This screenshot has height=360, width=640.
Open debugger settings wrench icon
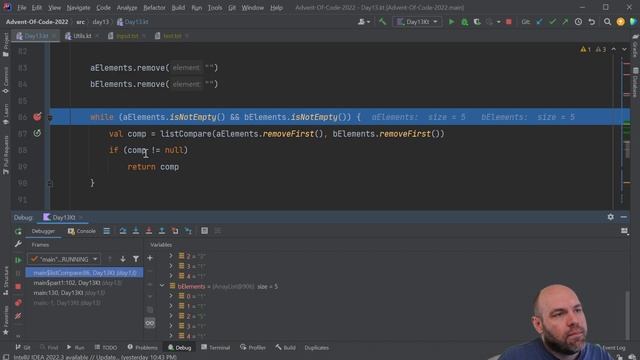tap(18, 244)
